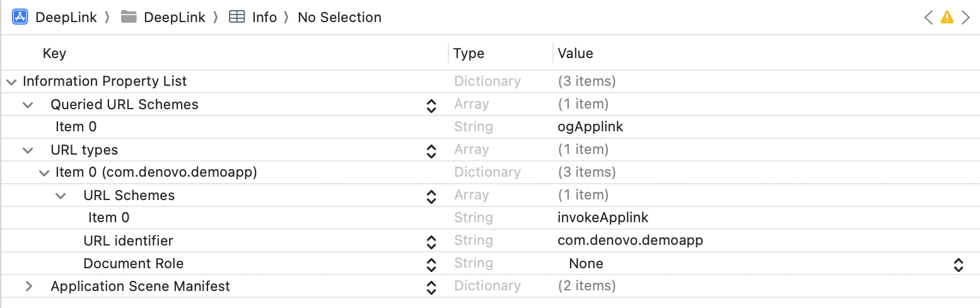Select the ogApplink string value
Viewport: 980px width, 308px height.
[x=590, y=127]
